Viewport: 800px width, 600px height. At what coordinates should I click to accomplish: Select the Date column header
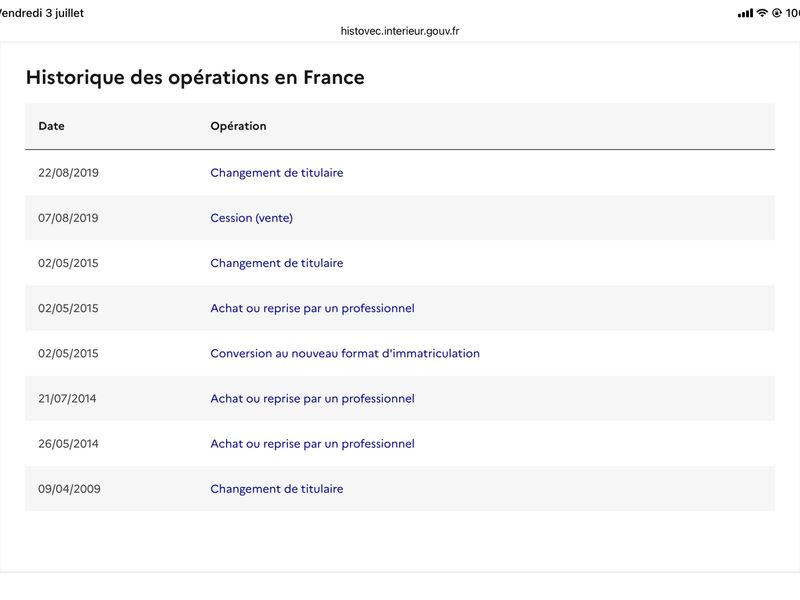point(52,126)
